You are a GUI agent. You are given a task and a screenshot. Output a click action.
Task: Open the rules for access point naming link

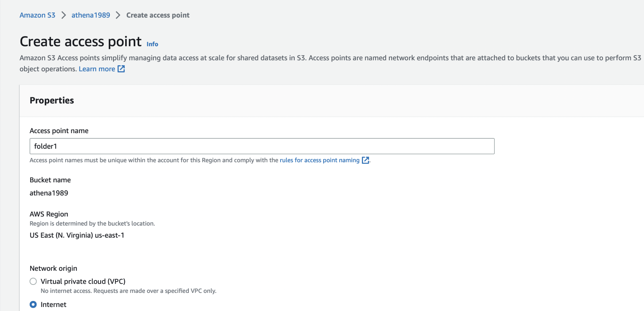tap(320, 160)
